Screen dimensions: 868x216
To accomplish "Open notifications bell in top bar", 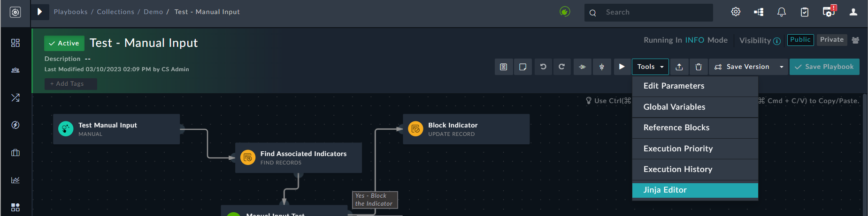I will [782, 12].
